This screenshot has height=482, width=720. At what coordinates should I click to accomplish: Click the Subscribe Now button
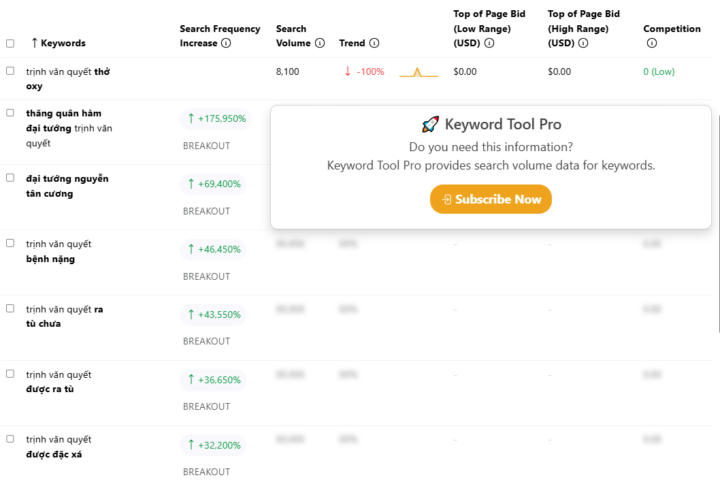click(490, 199)
